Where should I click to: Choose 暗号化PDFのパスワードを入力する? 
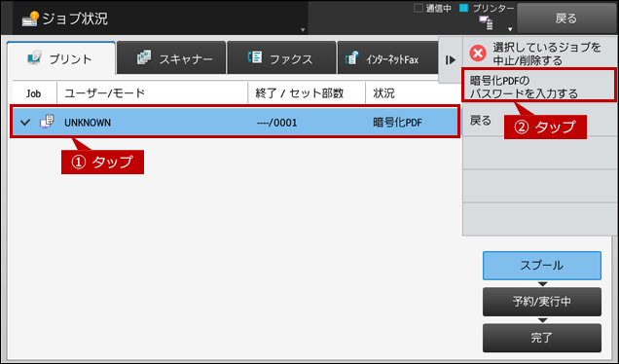click(x=539, y=85)
